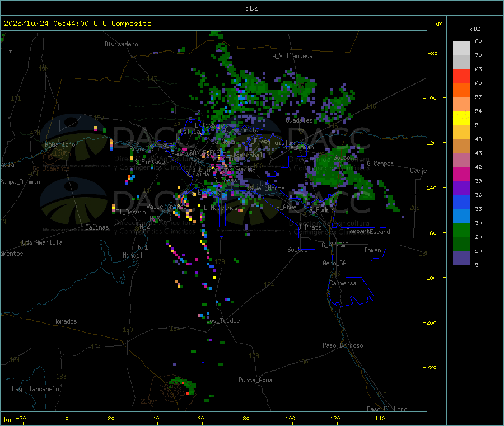This screenshot has width=504, height=426.
Task: Select the S_Pintada label
Action: [x=150, y=162]
